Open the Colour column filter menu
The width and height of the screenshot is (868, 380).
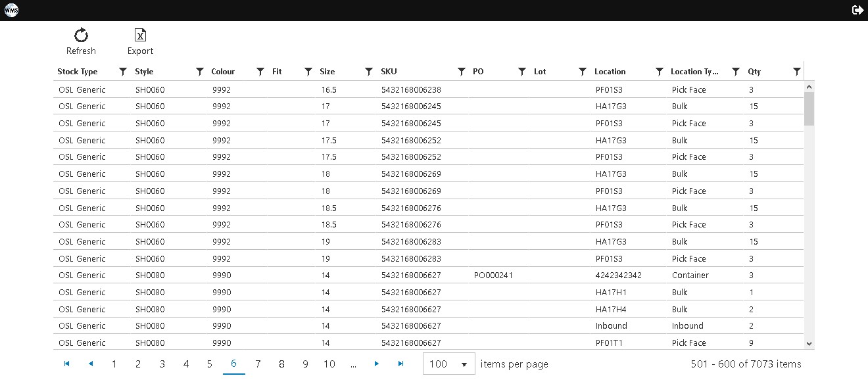click(x=260, y=72)
